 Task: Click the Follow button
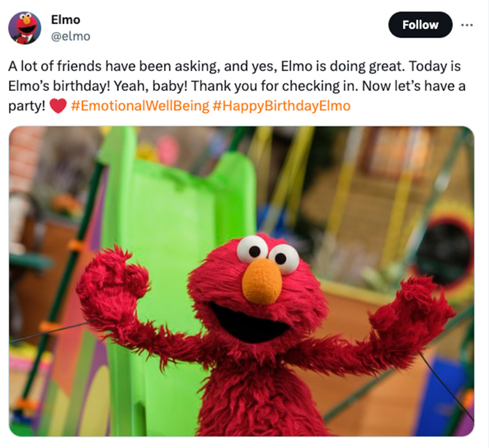(x=420, y=25)
